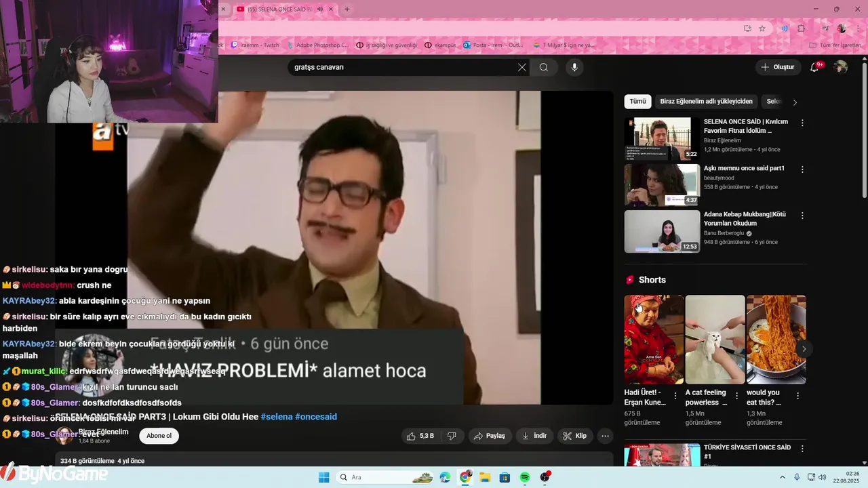Open Aşkı memnu once said part1 thumbnail
This screenshot has height=488, width=868.
(x=662, y=185)
